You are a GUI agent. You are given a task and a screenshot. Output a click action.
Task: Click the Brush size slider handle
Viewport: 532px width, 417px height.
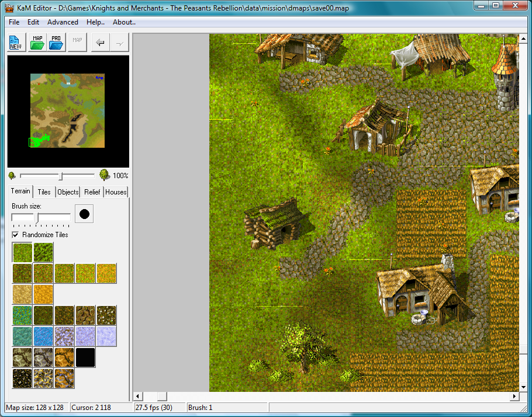pos(37,217)
